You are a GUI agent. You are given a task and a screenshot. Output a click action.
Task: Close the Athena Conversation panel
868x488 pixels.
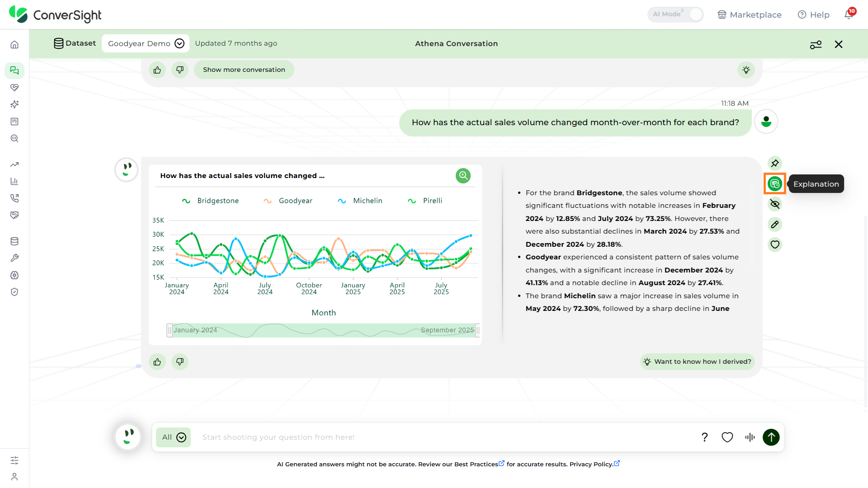pos(839,44)
